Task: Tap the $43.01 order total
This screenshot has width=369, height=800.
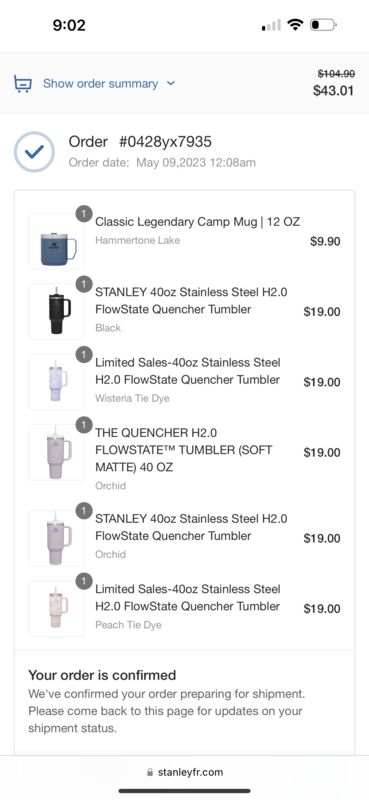Action: point(333,91)
